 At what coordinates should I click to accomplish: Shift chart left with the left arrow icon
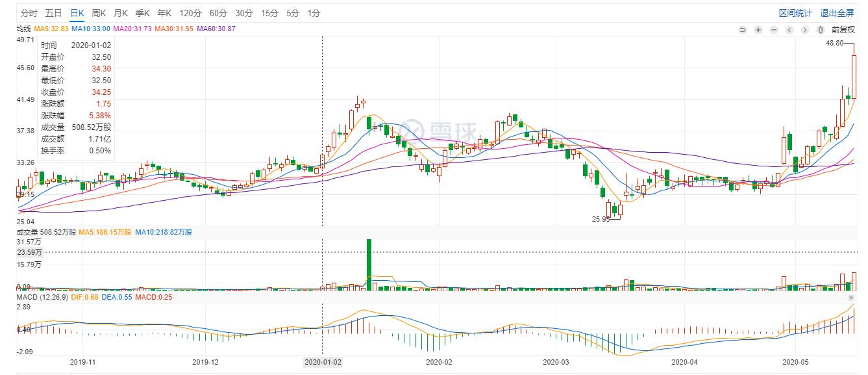pos(789,29)
